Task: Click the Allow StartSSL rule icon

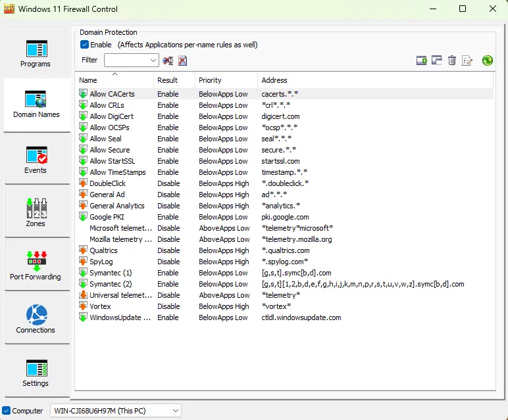Action: click(83, 161)
